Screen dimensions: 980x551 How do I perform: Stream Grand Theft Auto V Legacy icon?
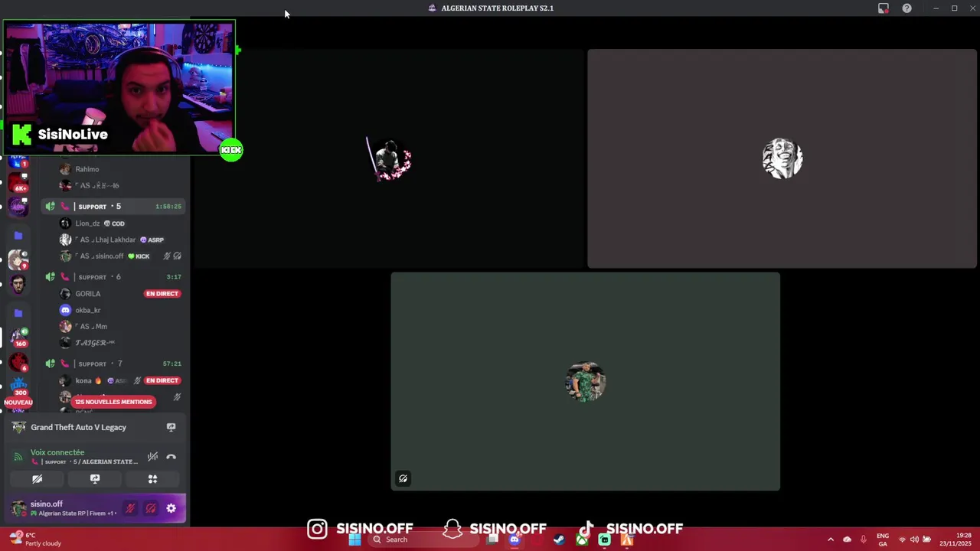(171, 427)
